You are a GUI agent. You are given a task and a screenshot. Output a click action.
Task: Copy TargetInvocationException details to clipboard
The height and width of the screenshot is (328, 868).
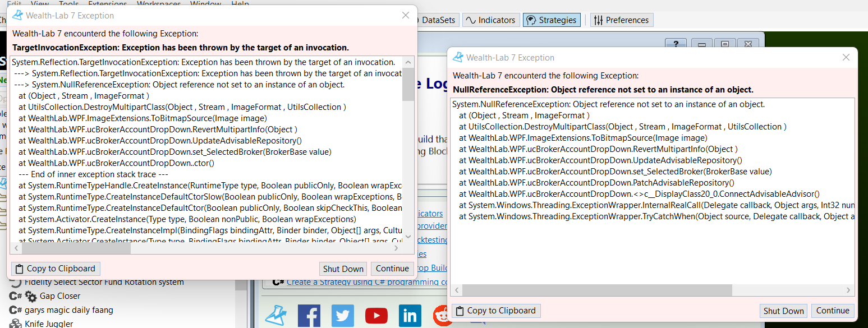coord(56,269)
